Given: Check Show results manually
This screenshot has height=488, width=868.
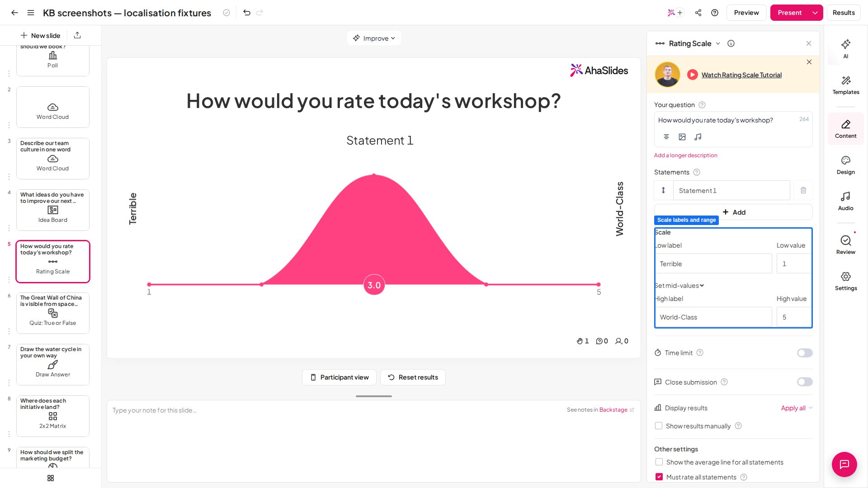Looking at the screenshot, I should [659, 426].
